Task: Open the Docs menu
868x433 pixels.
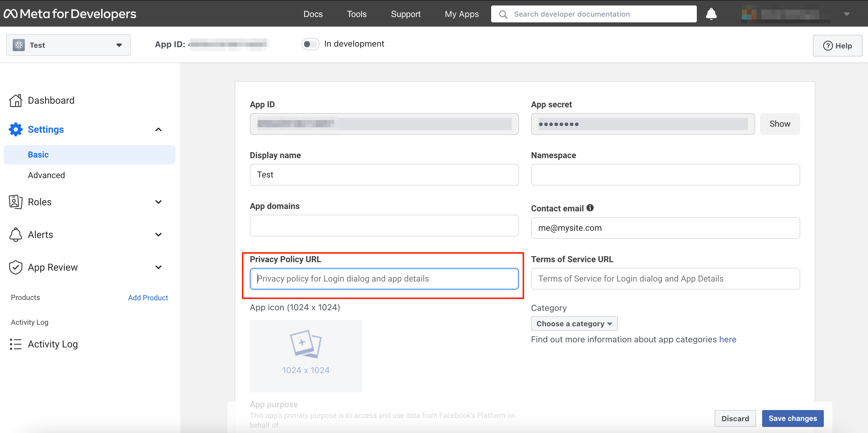Action: [313, 14]
